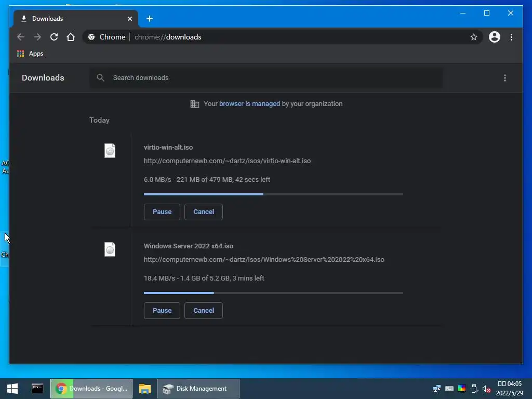Click the touch keyboard tray icon
The image size is (532, 399).
point(449,389)
